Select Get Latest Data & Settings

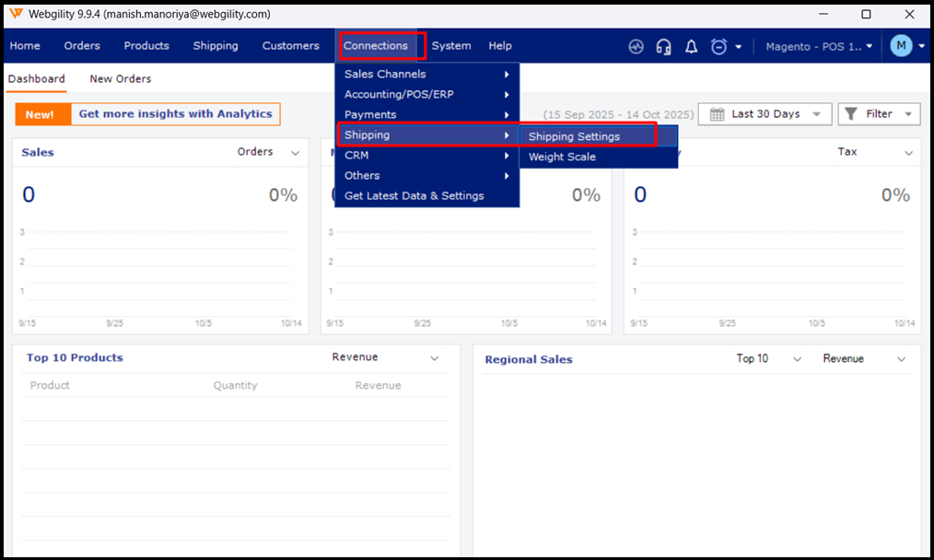tap(414, 195)
